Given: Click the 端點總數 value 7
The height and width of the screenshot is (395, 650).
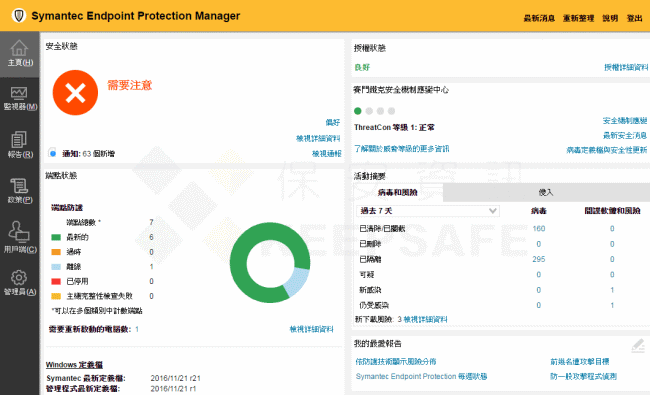Looking at the screenshot, I should 151,222.
